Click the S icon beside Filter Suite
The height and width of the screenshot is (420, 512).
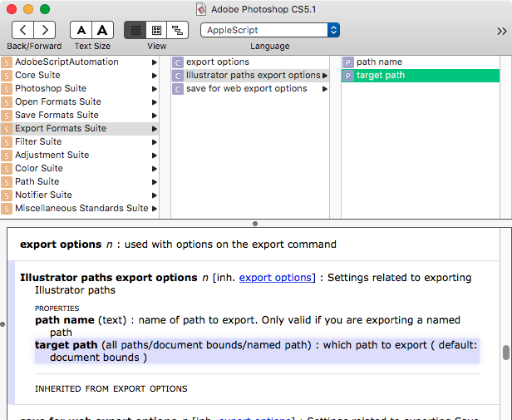7,142
